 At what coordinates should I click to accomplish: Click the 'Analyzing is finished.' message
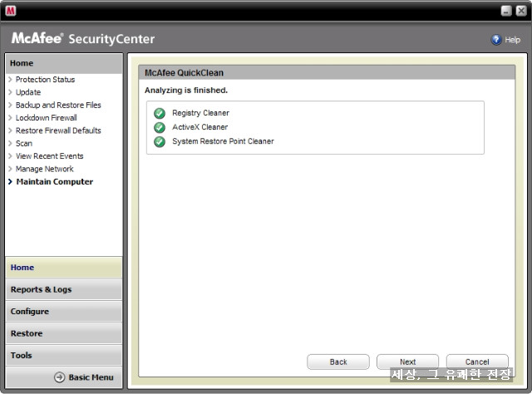click(x=186, y=91)
